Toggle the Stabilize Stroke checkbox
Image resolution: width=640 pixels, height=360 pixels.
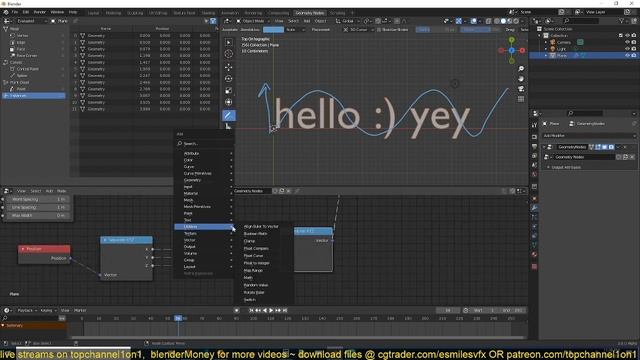379,30
